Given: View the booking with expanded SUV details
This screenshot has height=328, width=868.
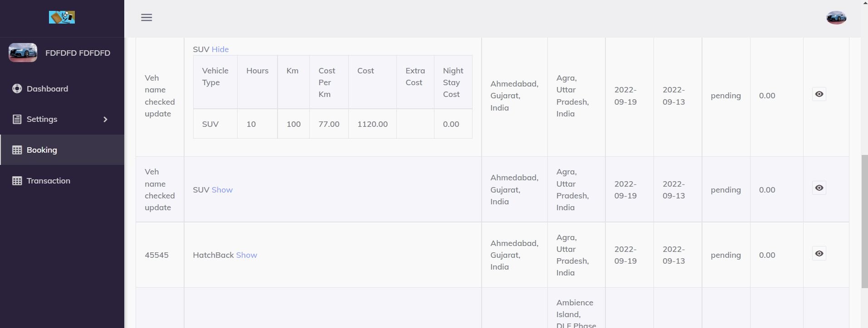Looking at the screenshot, I should click(x=819, y=94).
